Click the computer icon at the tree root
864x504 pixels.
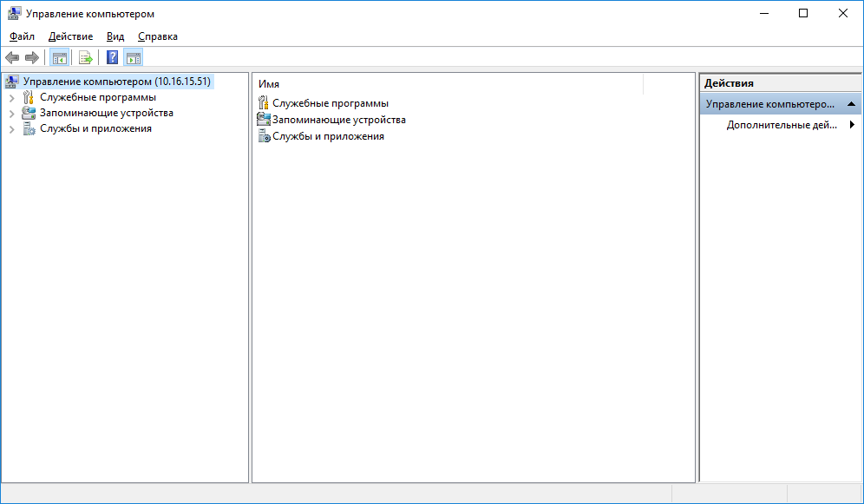pyautogui.click(x=11, y=82)
